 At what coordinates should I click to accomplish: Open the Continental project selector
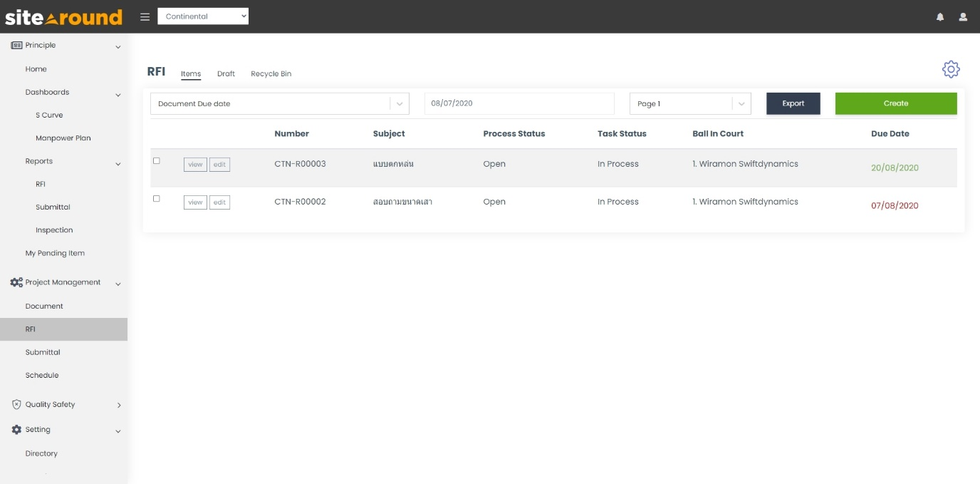pyautogui.click(x=204, y=15)
